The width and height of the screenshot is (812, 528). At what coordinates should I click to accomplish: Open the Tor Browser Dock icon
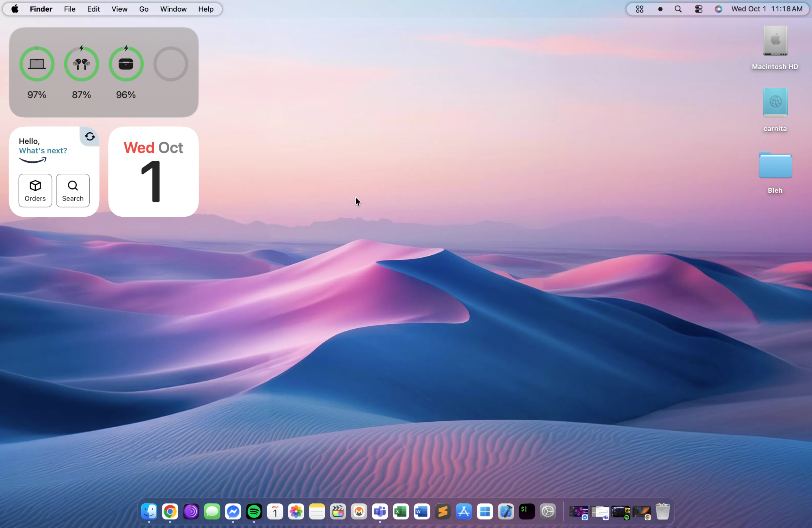click(191, 511)
